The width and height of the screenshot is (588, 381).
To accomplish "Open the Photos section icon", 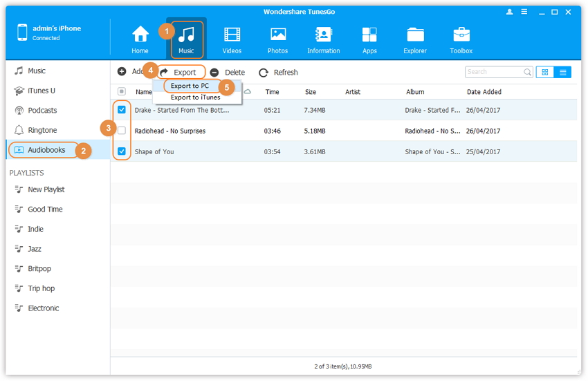I will [278, 35].
